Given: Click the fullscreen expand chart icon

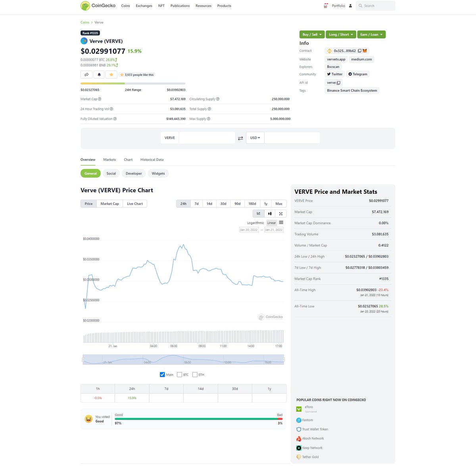Looking at the screenshot, I should (281, 214).
